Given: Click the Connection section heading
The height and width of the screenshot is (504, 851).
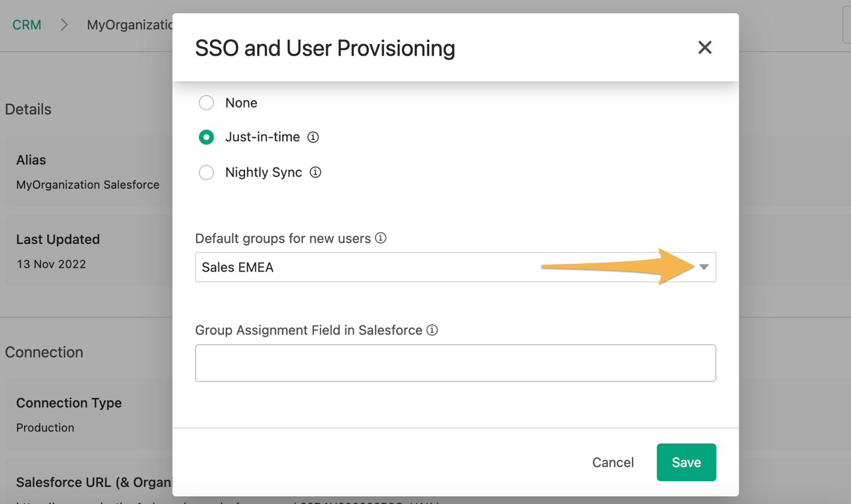Looking at the screenshot, I should 44,352.
